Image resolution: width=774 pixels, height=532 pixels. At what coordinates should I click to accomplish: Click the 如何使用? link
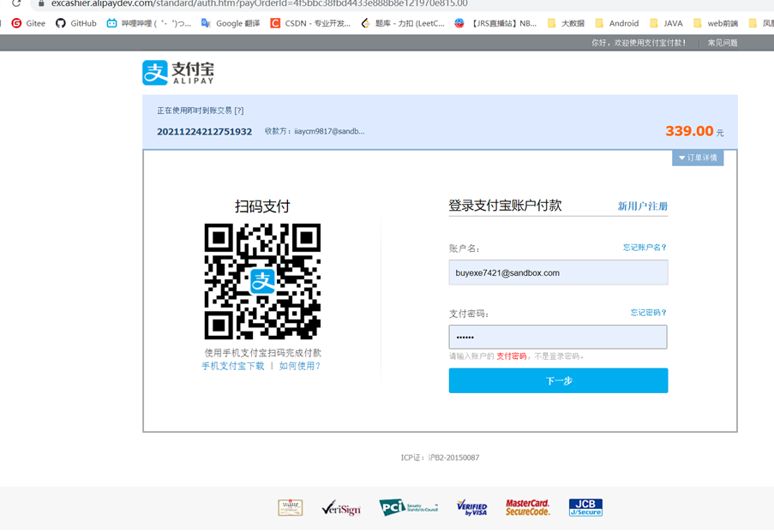(300, 366)
